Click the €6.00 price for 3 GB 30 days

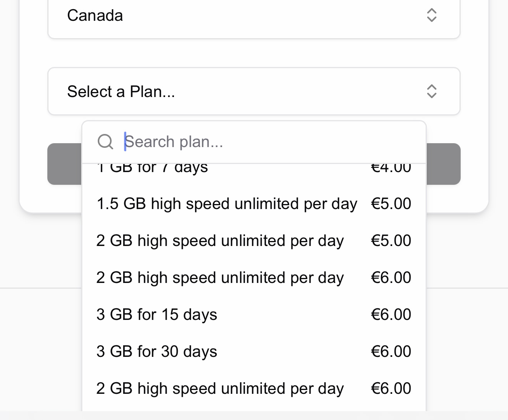coord(391,351)
